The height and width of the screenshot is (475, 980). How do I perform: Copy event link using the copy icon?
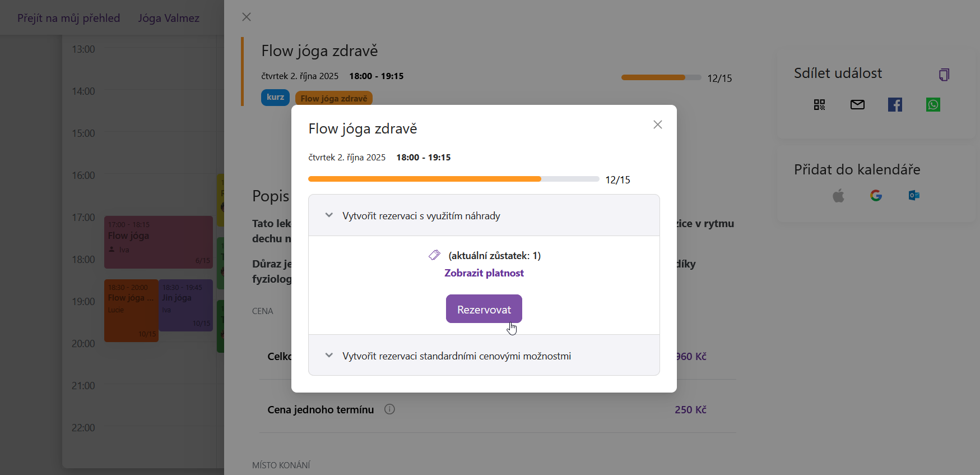click(944, 75)
